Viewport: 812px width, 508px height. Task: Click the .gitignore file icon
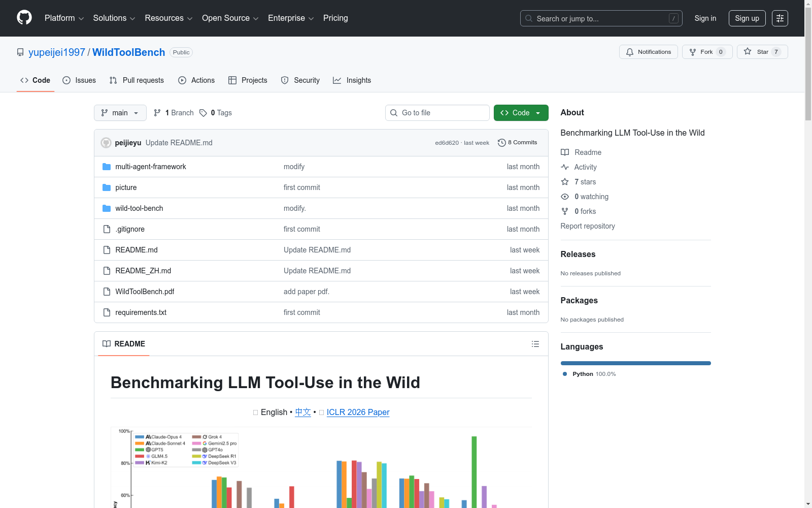(107, 229)
